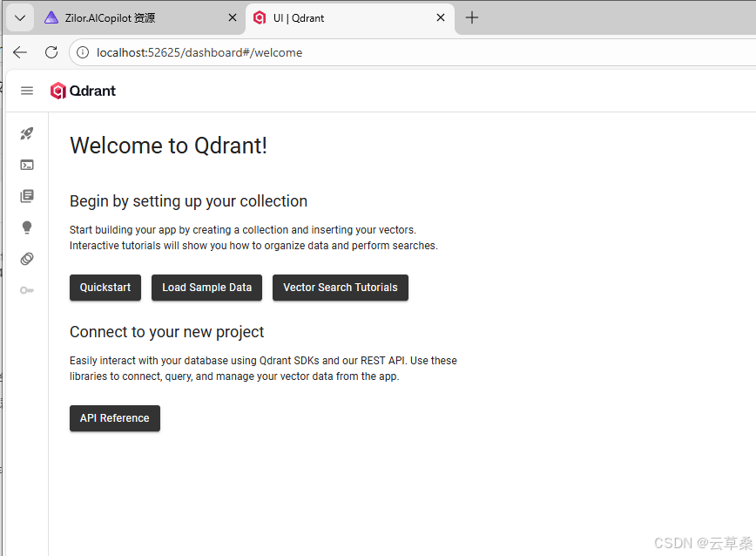The height and width of the screenshot is (556, 756).
Task: Open a new browser tab with plus icon
Action: 472,17
